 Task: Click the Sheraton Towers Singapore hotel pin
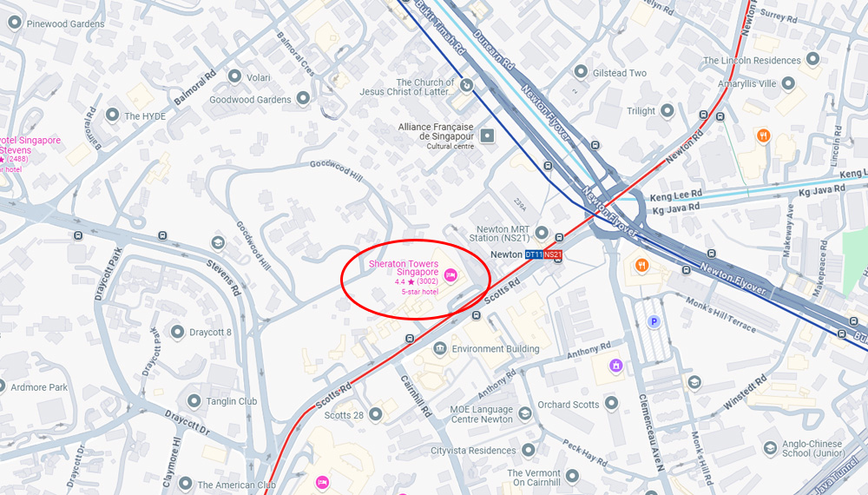[451, 274]
